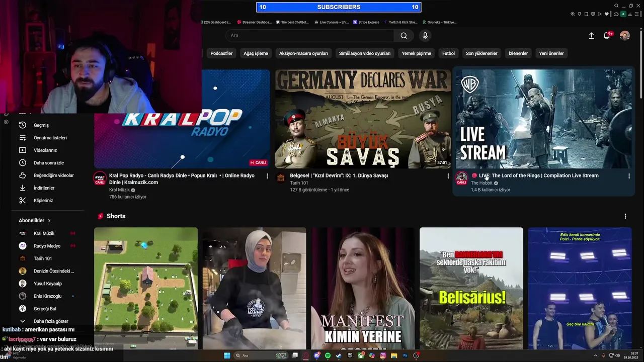Play the Germany Declares War Büyük Savaş thumbnail
This screenshot has width=644, height=362.
pyautogui.click(x=363, y=119)
